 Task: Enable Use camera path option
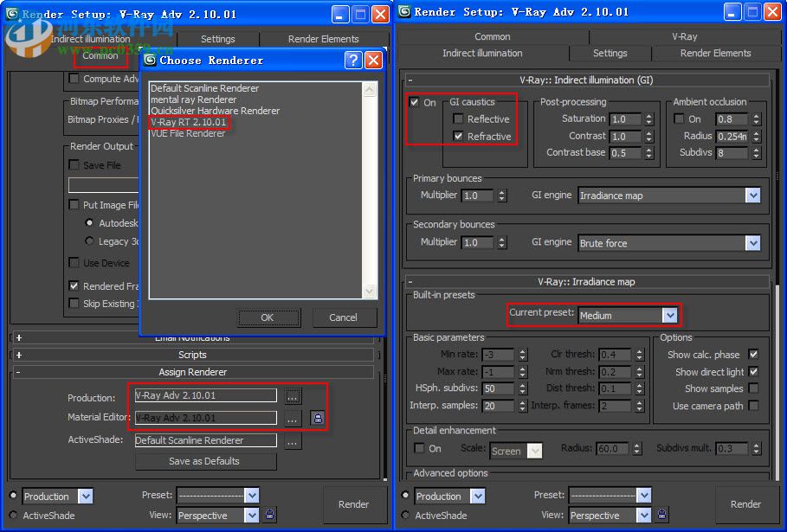pos(753,406)
